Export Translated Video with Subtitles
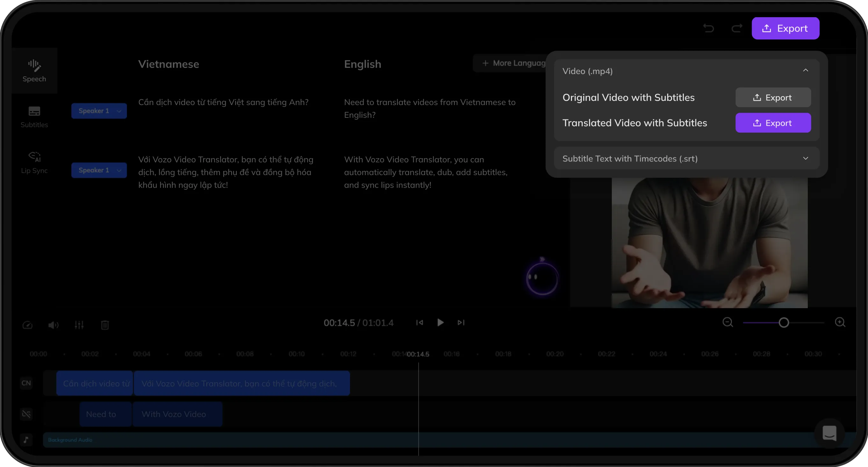Viewport: 868px width, 467px height. click(x=773, y=123)
